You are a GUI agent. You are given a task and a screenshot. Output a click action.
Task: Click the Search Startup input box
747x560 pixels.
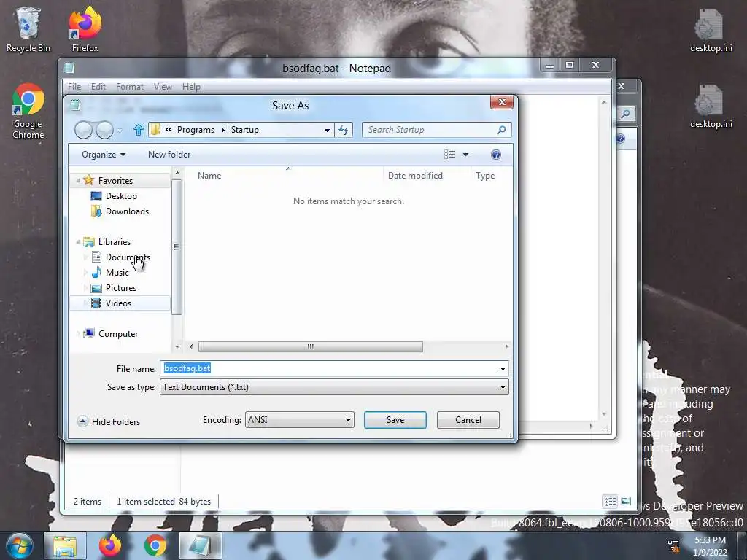pos(430,130)
